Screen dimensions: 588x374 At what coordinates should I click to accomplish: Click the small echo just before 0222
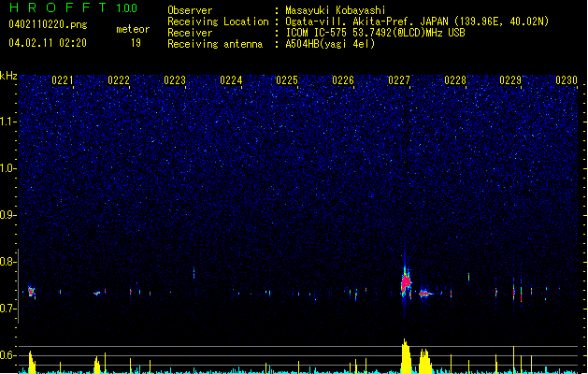(97, 294)
